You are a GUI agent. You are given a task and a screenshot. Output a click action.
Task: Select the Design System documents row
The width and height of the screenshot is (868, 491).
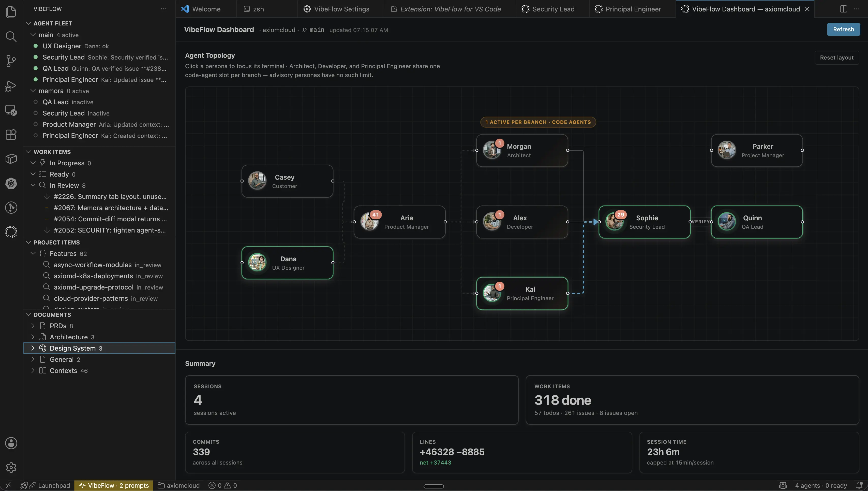tap(99, 348)
